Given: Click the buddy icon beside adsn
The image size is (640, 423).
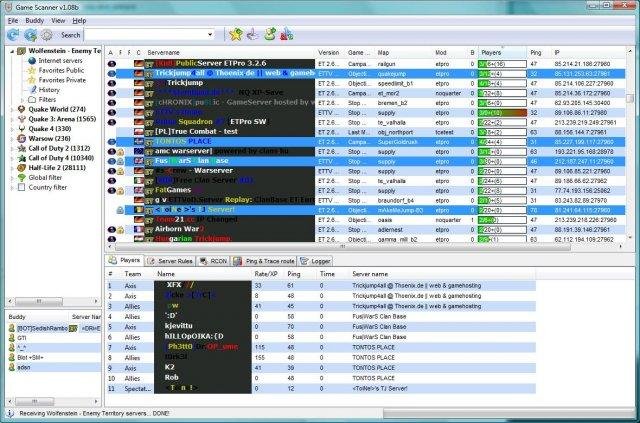Looking at the screenshot, I should [12, 367].
